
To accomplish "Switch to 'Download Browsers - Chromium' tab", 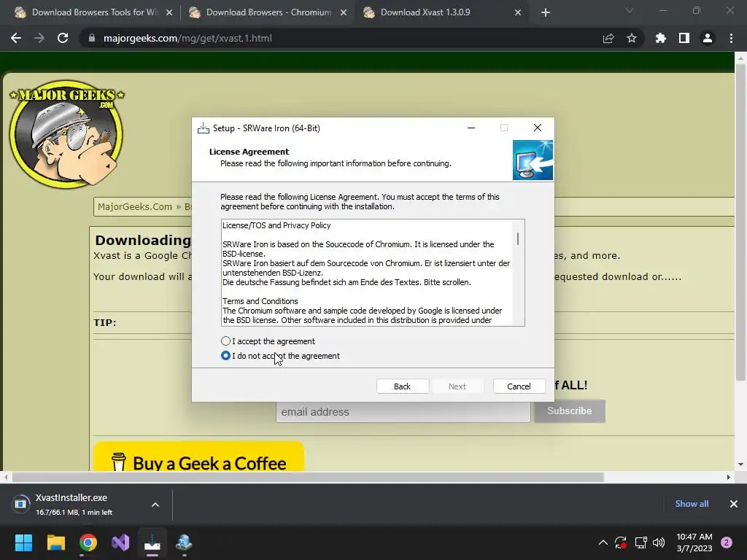I will coord(268,12).
